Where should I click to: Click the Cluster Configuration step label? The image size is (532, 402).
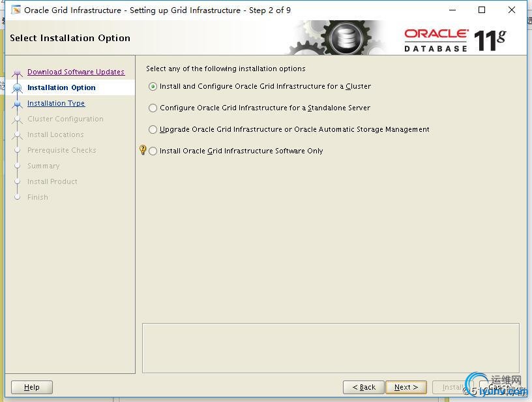coord(65,119)
